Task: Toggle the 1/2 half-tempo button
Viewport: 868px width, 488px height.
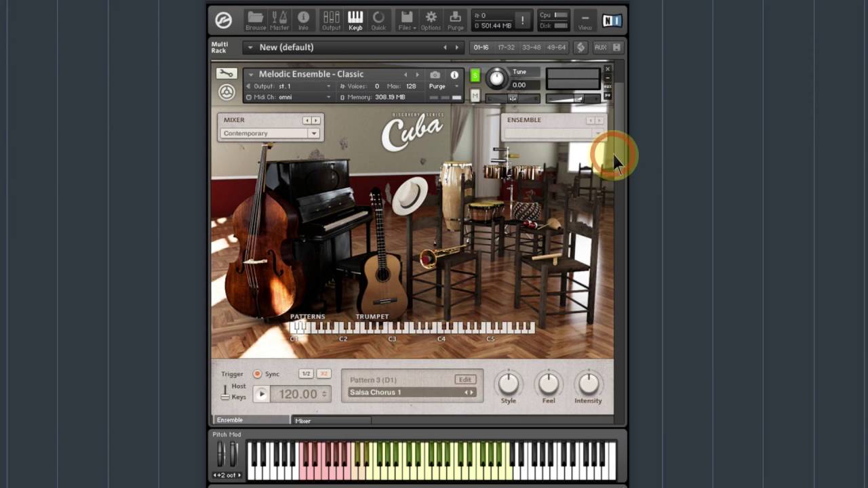Action: tap(306, 374)
